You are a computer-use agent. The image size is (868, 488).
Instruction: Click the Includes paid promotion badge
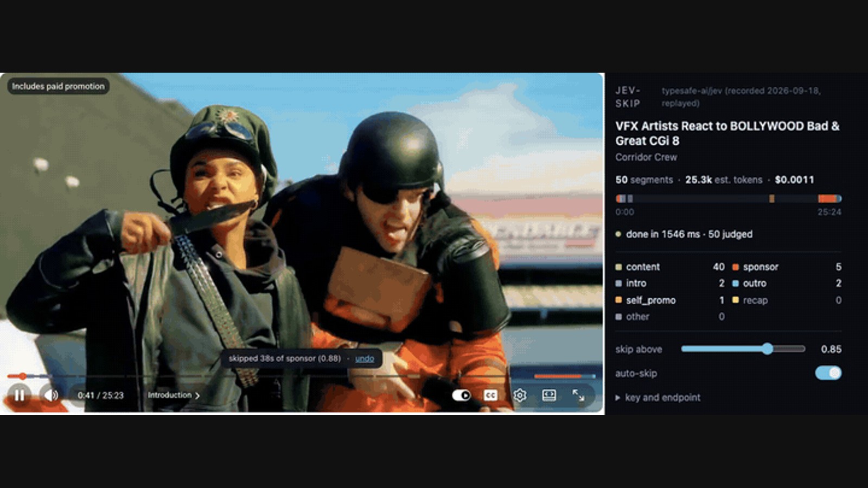coord(58,86)
